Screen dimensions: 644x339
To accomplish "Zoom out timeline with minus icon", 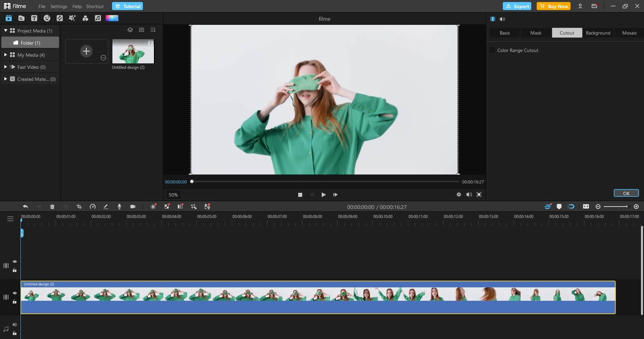I will pos(598,207).
